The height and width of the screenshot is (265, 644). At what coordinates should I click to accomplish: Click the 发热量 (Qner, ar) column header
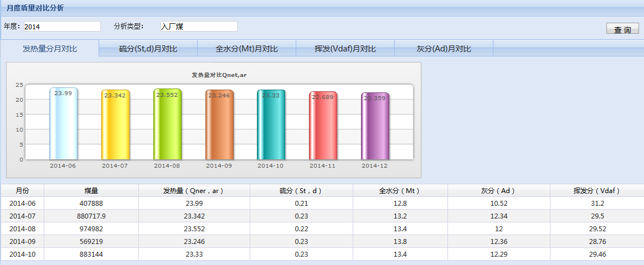(x=194, y=190)
